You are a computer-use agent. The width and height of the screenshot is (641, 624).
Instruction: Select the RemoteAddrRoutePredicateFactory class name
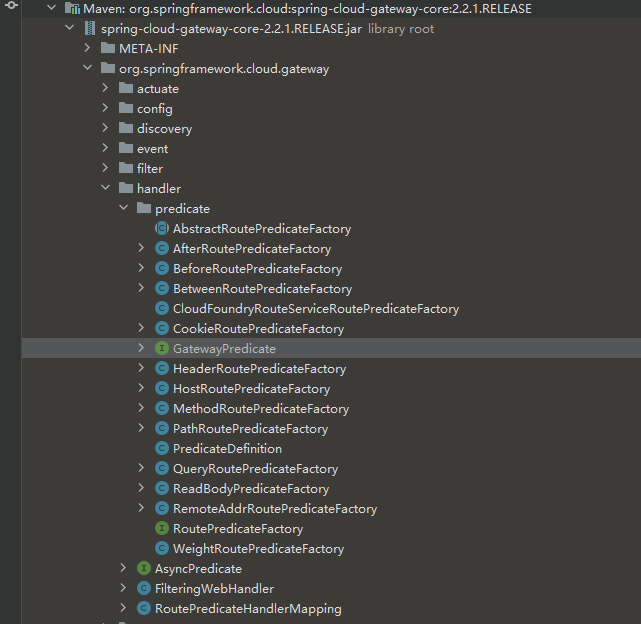click(275, 509)
